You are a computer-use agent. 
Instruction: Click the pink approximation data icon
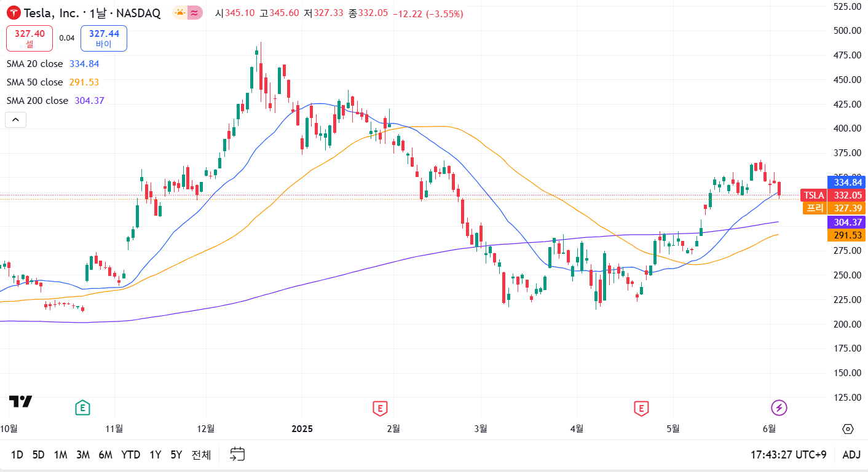tap(195, 13)
